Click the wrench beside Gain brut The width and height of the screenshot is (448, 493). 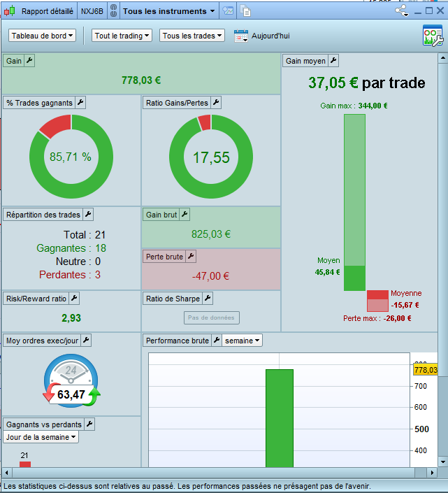185,215
